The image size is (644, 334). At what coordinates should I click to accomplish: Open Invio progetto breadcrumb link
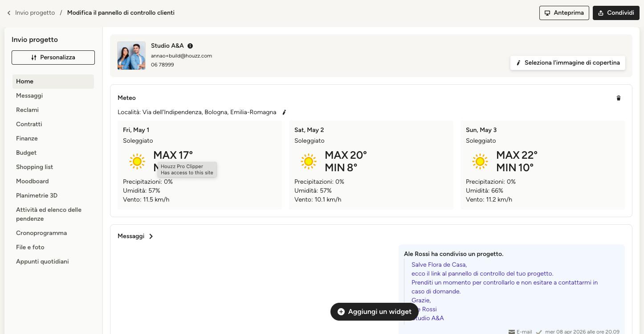tap(35, 13)
